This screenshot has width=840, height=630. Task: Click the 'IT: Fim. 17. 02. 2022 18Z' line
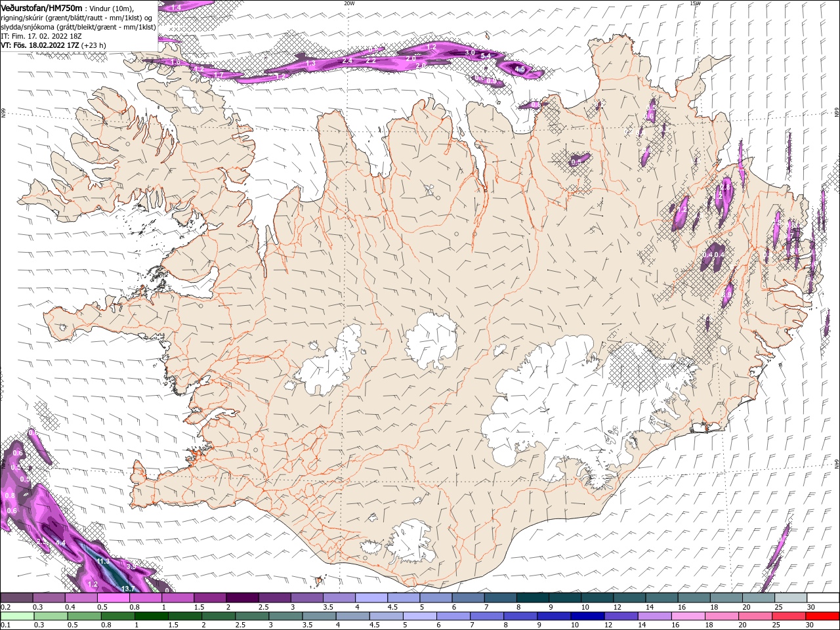(x=41, y=36)
